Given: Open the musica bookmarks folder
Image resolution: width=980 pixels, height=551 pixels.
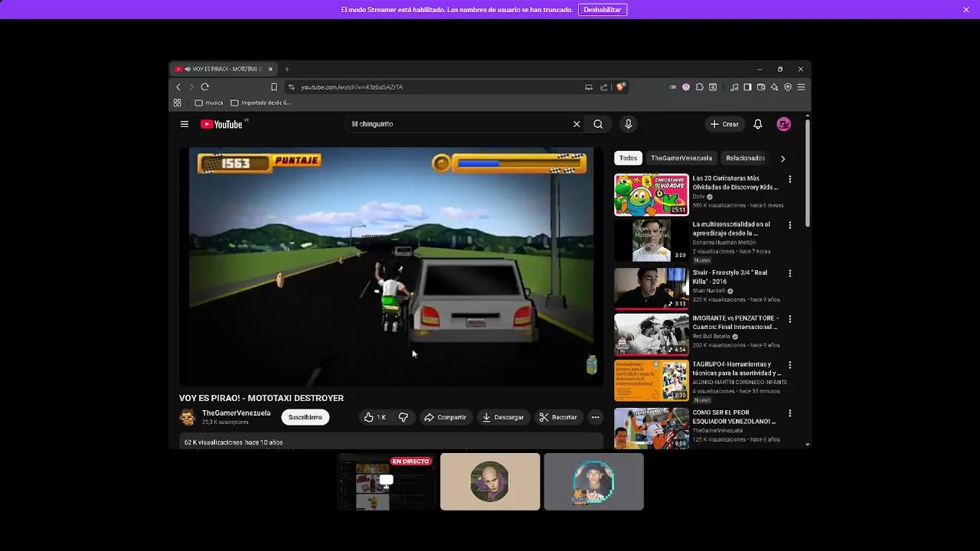Looking at the screenshot, I should [209, 103].
